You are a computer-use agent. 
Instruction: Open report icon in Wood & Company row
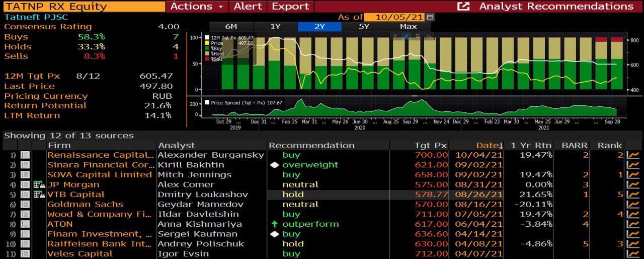pyautogui.click(x=25, y=214)
